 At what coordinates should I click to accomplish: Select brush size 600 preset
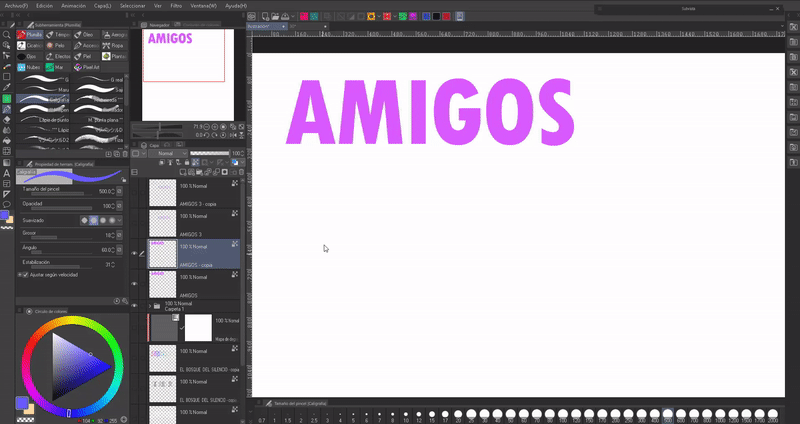tap(681, 415)
